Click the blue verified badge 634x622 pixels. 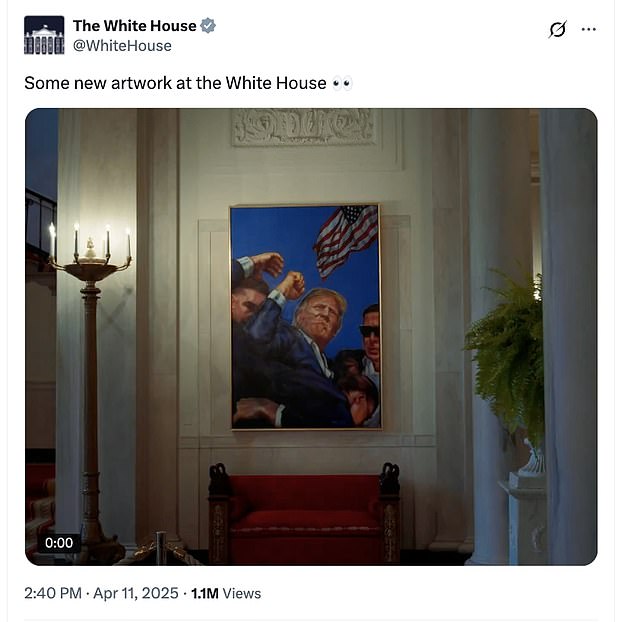(208, 26)
